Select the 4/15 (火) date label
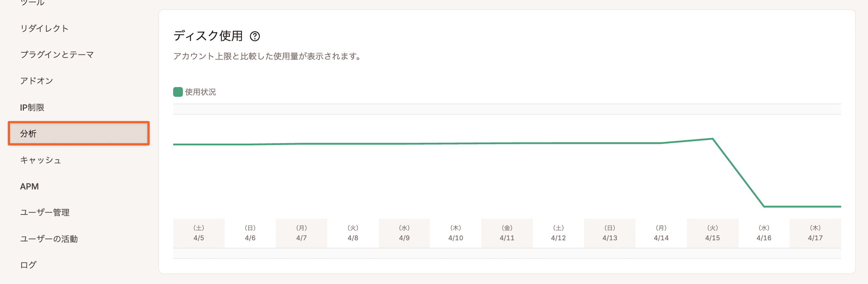Screen dimensions: 868x284 coord(712,233)
